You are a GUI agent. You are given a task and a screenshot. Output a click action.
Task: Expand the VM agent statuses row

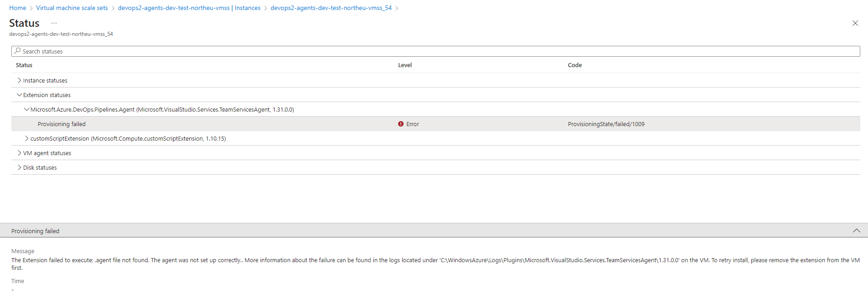pos(19,153)
